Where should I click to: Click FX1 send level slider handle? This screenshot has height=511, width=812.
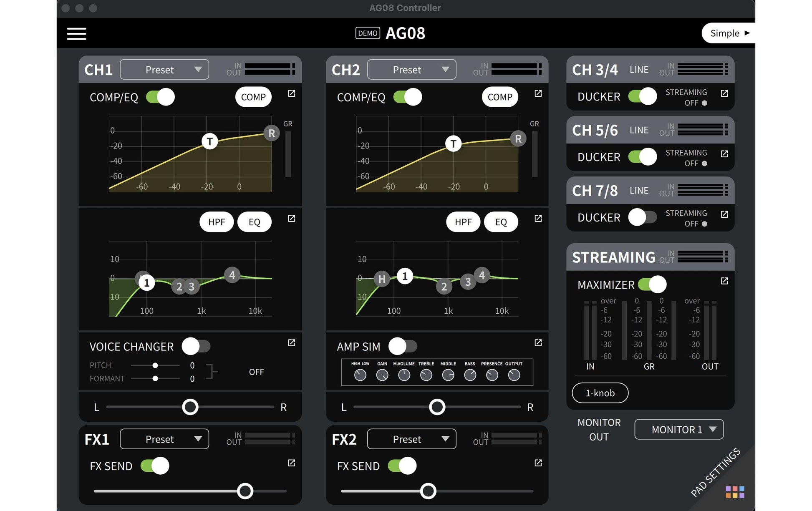245,491
